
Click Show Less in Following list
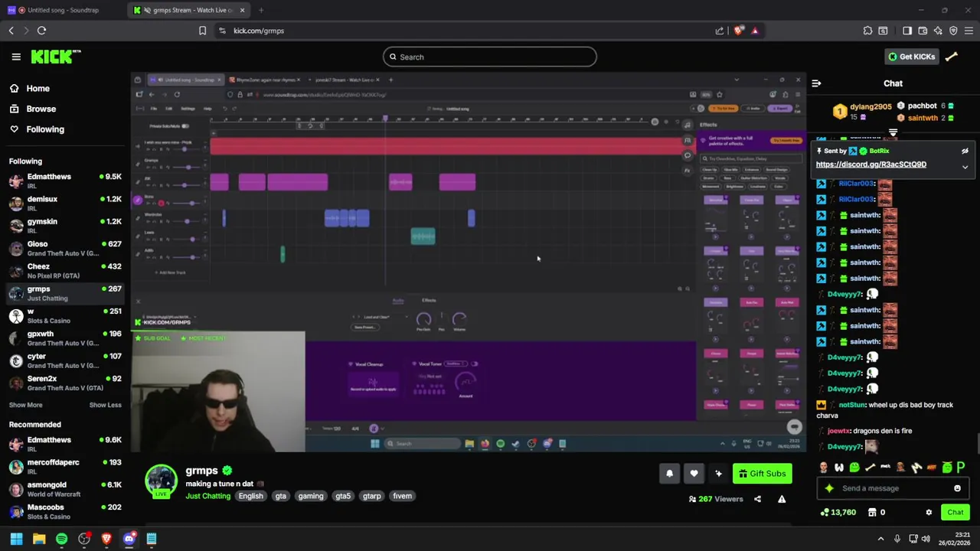[x=105, y=405]
